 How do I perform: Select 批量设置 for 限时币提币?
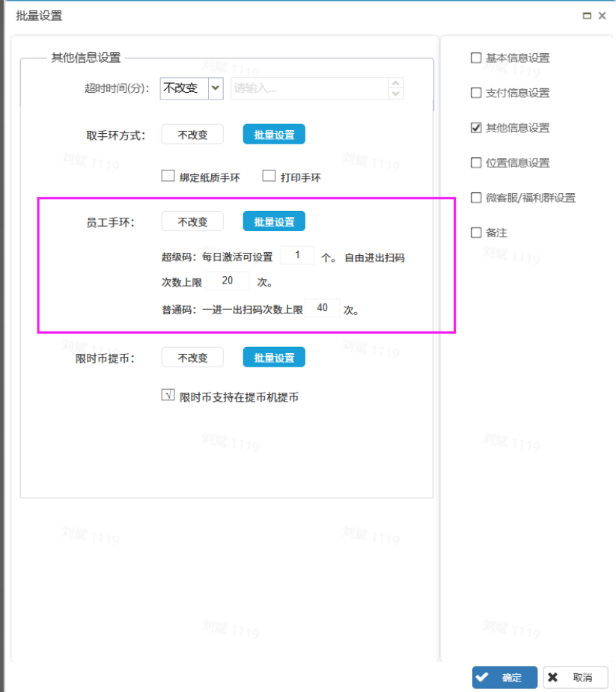pyautogui.click(x=274, y=358)
